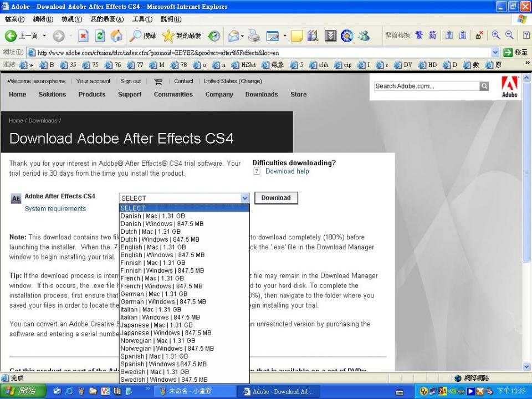
Task: Open the Edit button dropdown arrow
Action: click(285, 35)
